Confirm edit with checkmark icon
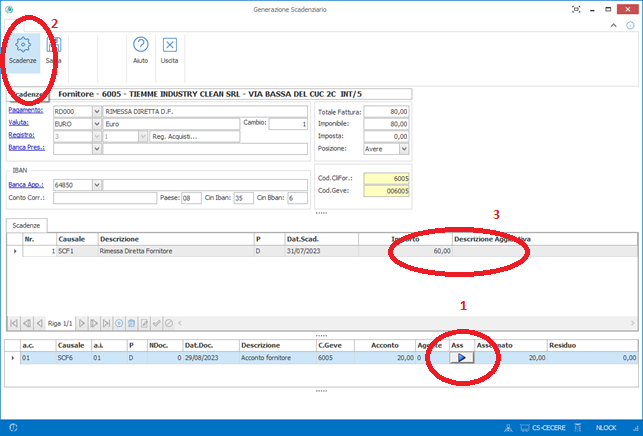Screen dimensions: 643x436 tap(156, 323)
